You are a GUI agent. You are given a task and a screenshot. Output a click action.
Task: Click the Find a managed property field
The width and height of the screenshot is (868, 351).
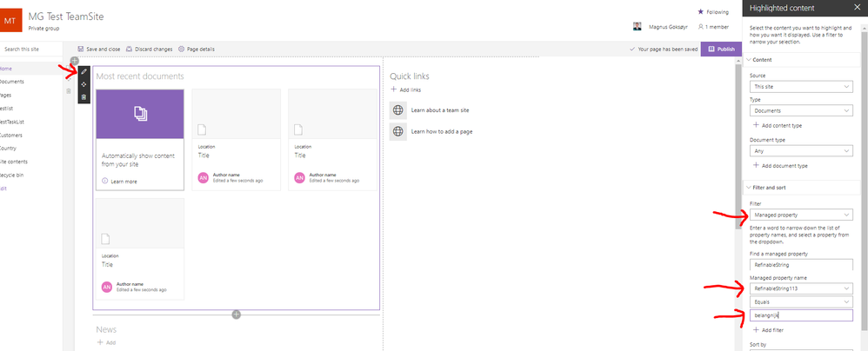pyautogui.click(x=800, y=265)
